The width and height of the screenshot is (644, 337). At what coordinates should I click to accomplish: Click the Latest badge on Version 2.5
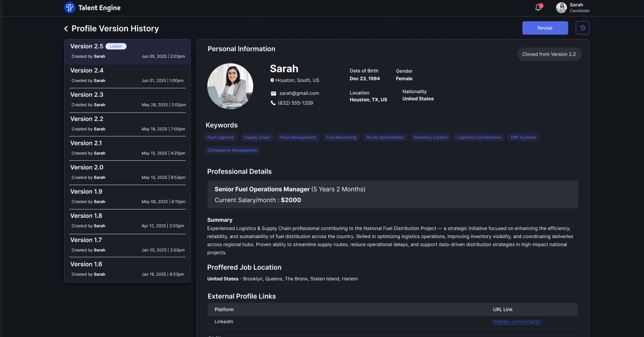pyautogui.click(x=116, y=47)
